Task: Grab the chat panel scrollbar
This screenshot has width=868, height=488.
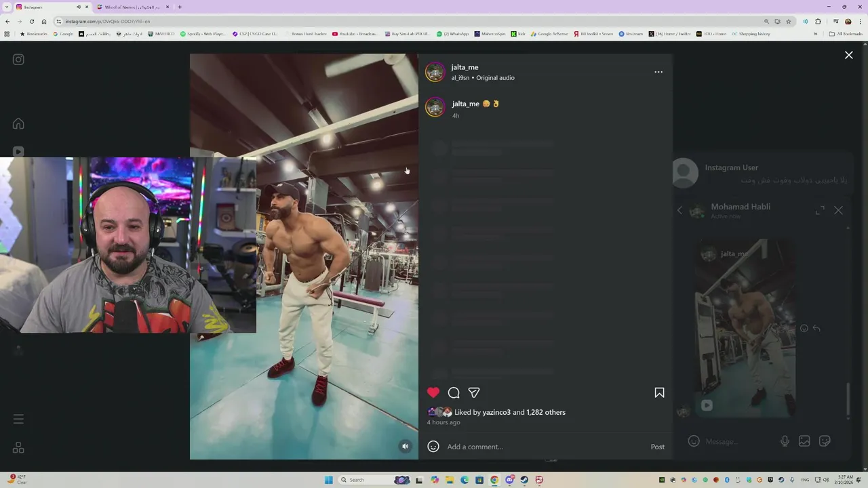Action: (848, 400)
